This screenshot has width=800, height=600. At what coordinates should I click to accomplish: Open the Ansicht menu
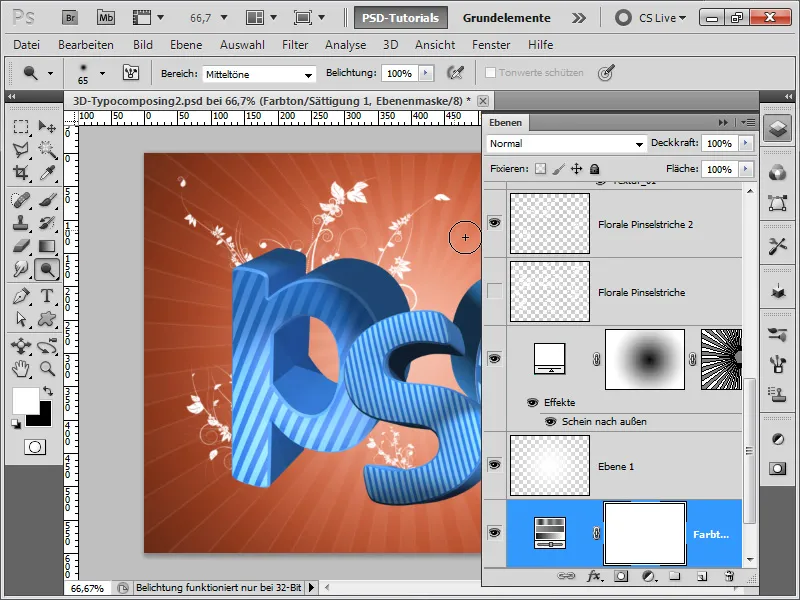point(435,45)
